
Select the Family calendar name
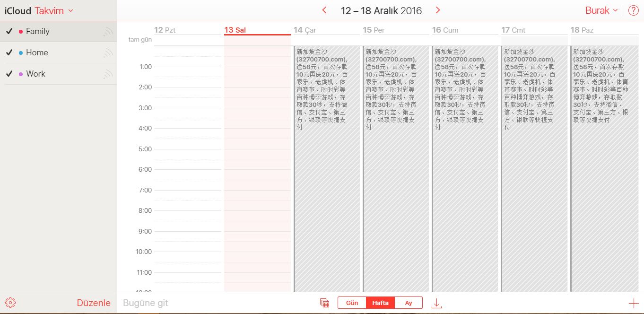[38, 31]
